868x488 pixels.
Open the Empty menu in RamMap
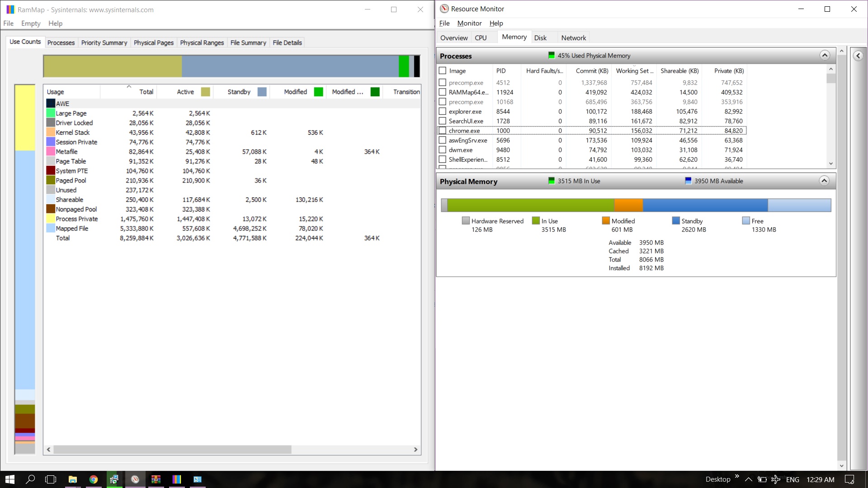31,23
